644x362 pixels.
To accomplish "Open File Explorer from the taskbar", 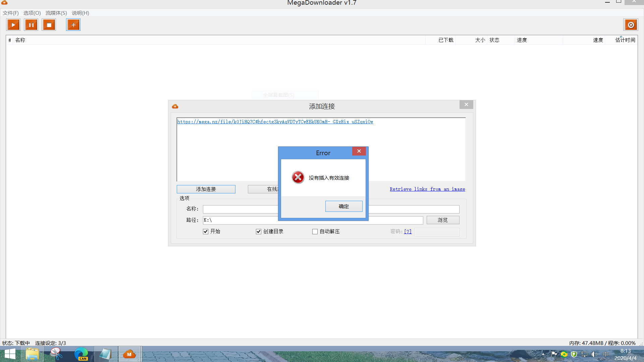I will click(32, 354).
